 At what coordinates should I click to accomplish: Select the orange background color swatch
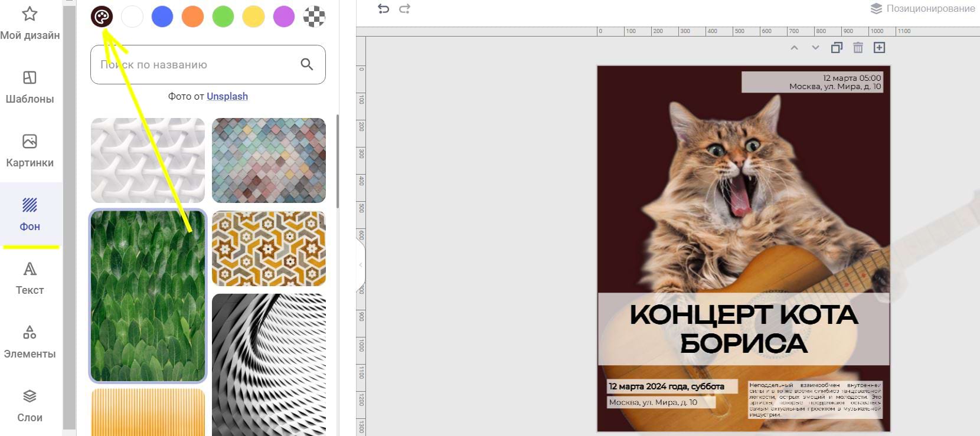pyautogui.click(x=193, y=17)
